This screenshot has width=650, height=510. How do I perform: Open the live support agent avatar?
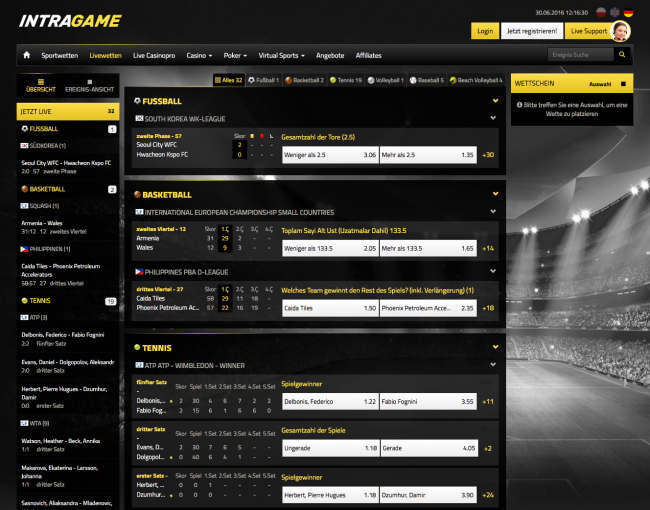coord(620,31)
